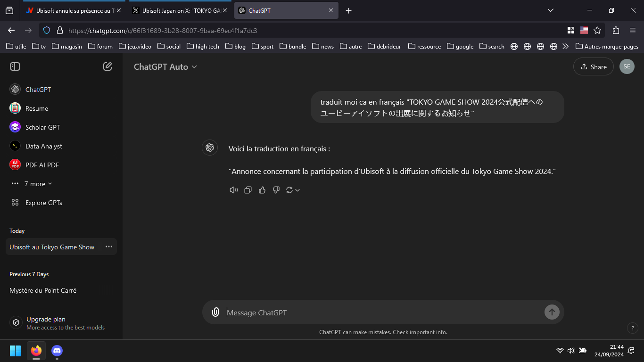Open options for Ubisoft au Tokyo Game Show chat
This screenshot has width=644, height=362.
(x=109, y=247)
